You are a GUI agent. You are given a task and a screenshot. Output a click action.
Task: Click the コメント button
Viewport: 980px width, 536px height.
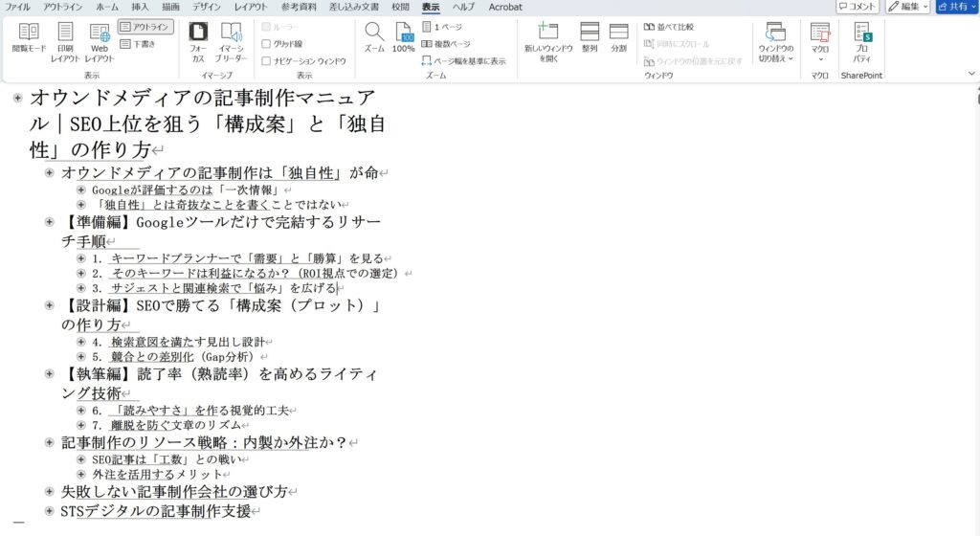click(x=857, y=7)
